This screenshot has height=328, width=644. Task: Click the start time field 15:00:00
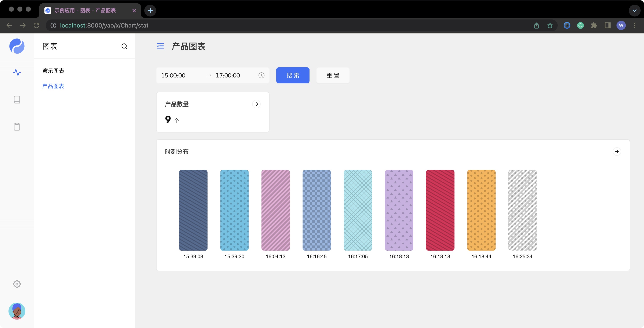pos(173,75)
